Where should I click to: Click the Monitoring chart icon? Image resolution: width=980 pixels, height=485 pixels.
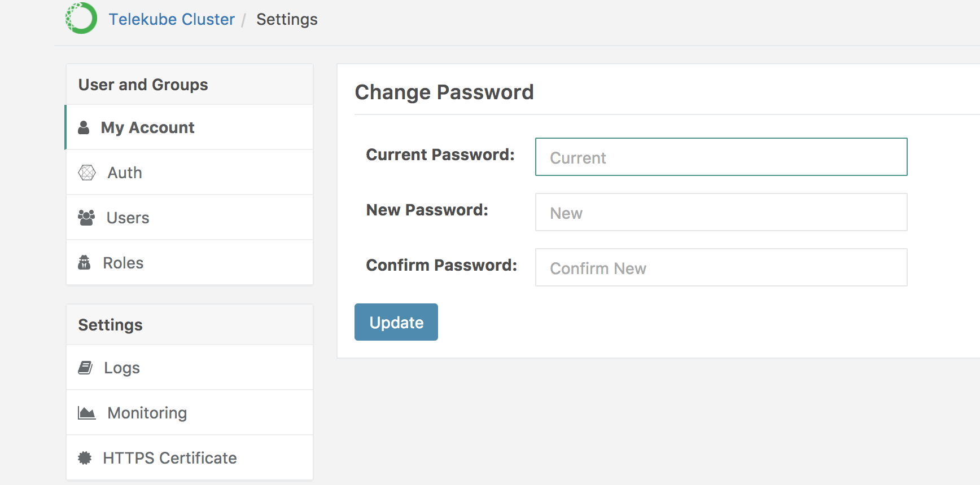click(x=86, y=413)
